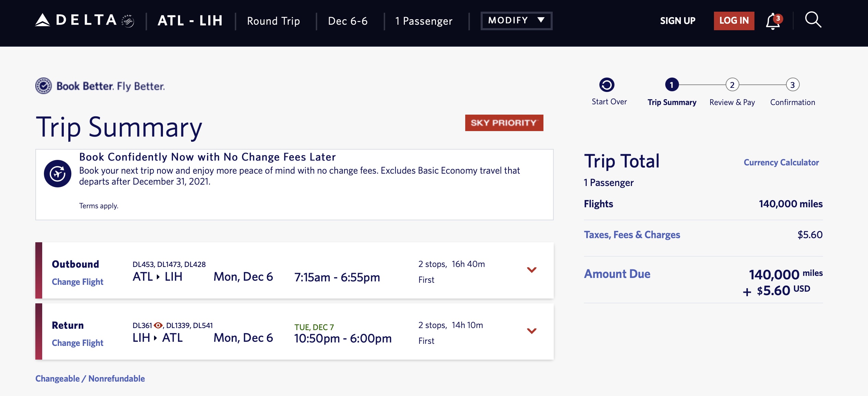Screen dimensions: 868x396
Task: Click the eye icon beside DL361
Action: 158,325
